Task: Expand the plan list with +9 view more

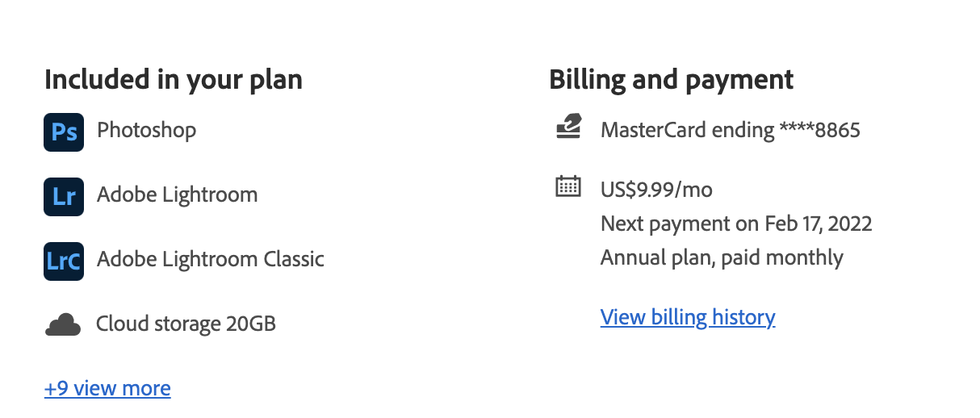Action: [x=107, y=388]
